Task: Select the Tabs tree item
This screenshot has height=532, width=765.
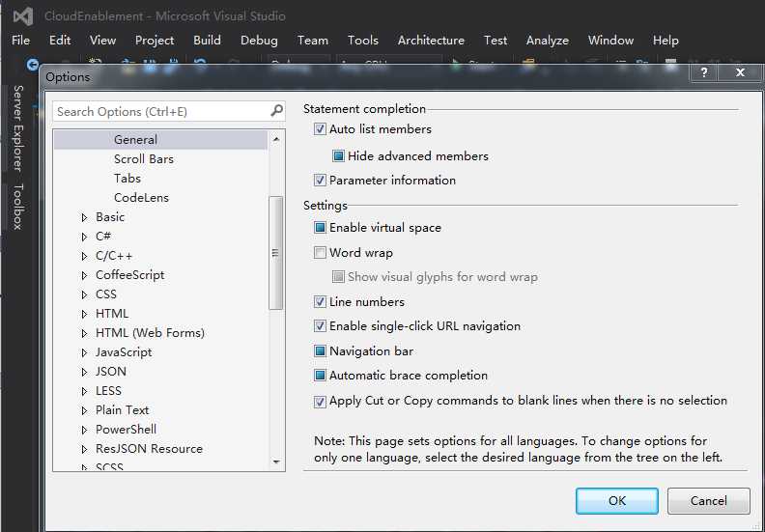Action: coord(127,179)
